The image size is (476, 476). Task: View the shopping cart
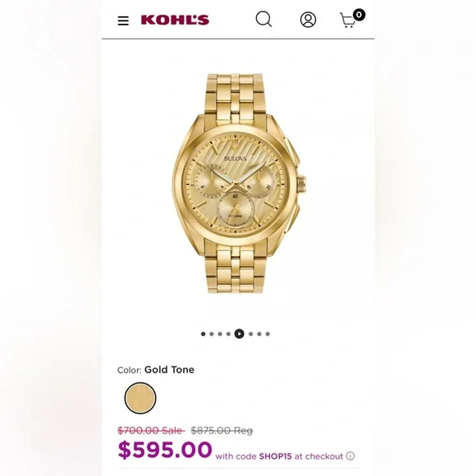coord(352,19)
